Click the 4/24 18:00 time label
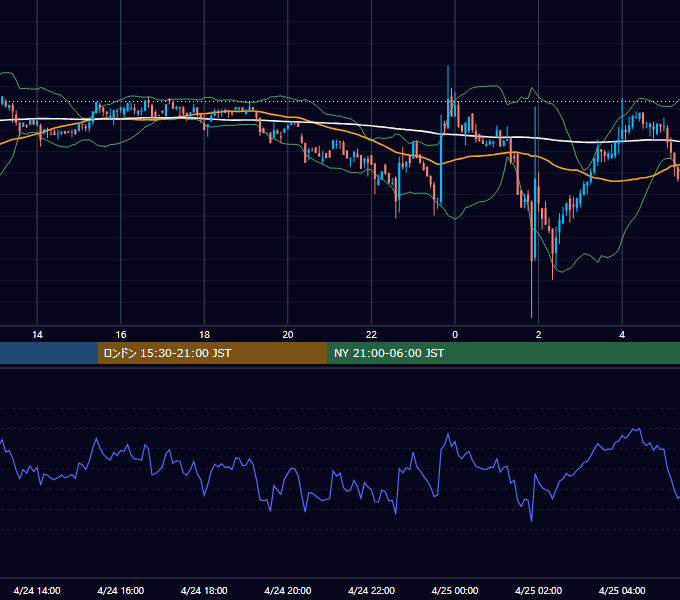The width and height of the screenshot is (680, 600). (x=204, y=590)
